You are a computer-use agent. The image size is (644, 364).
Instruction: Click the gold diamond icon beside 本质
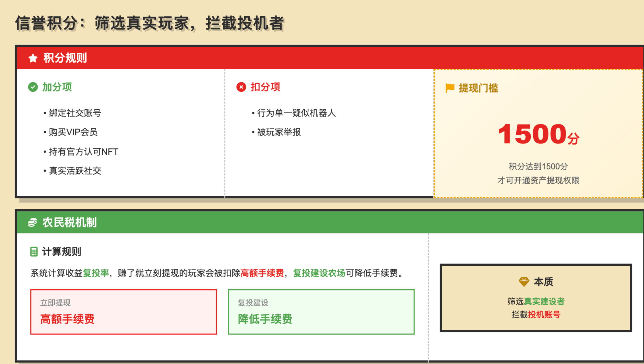point(524,281)
